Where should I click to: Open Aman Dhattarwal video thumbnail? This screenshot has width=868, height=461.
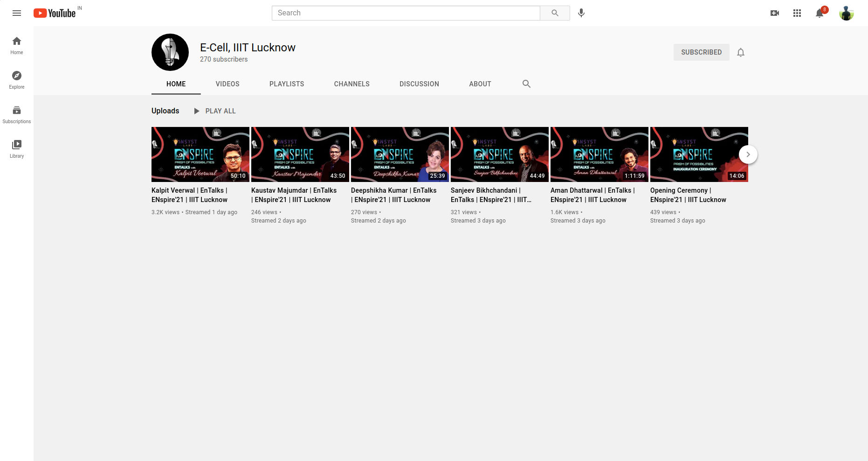pos(599,154)
